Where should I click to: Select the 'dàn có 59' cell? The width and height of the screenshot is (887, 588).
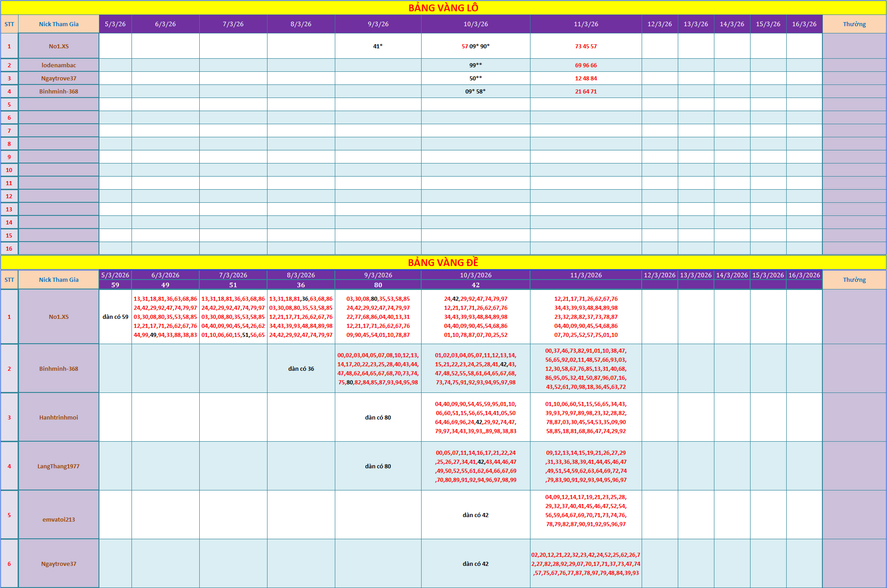coord(115,317)
